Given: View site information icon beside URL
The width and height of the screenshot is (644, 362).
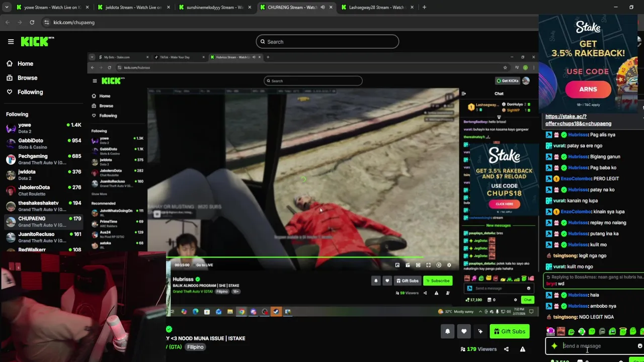Looking at the screenshot, I should (x=46, y=22).
